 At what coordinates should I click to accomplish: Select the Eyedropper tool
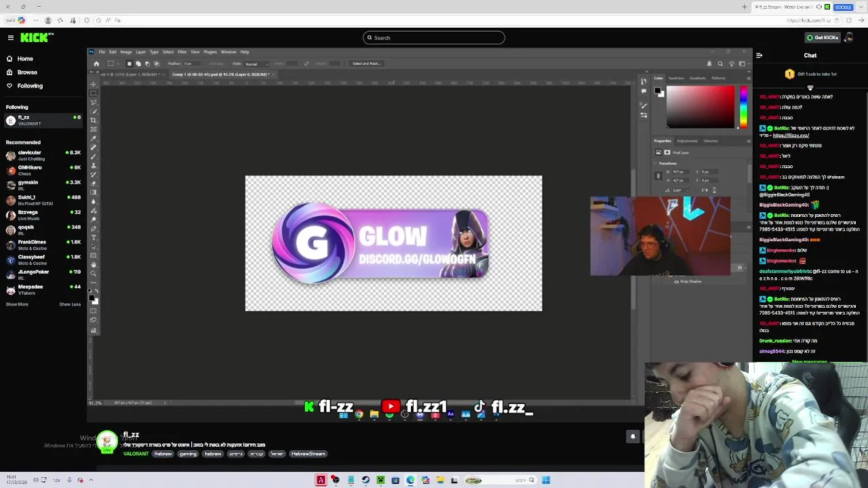(94, 138)
